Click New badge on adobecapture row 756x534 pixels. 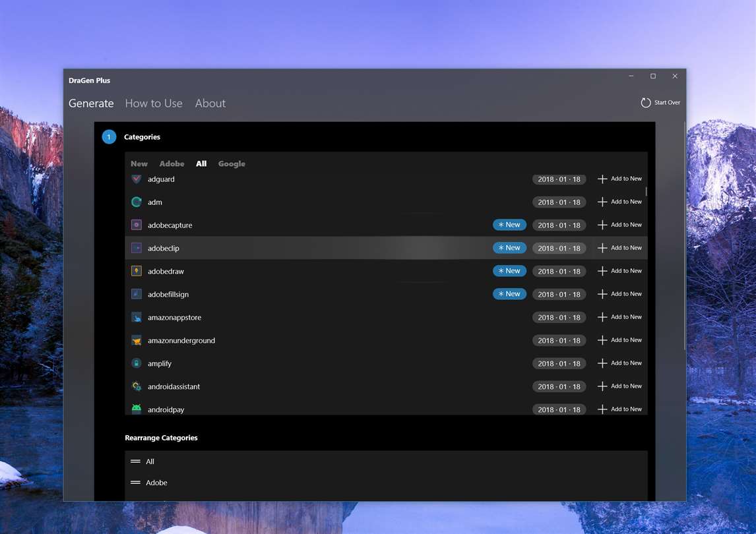[x=509, y=225]
